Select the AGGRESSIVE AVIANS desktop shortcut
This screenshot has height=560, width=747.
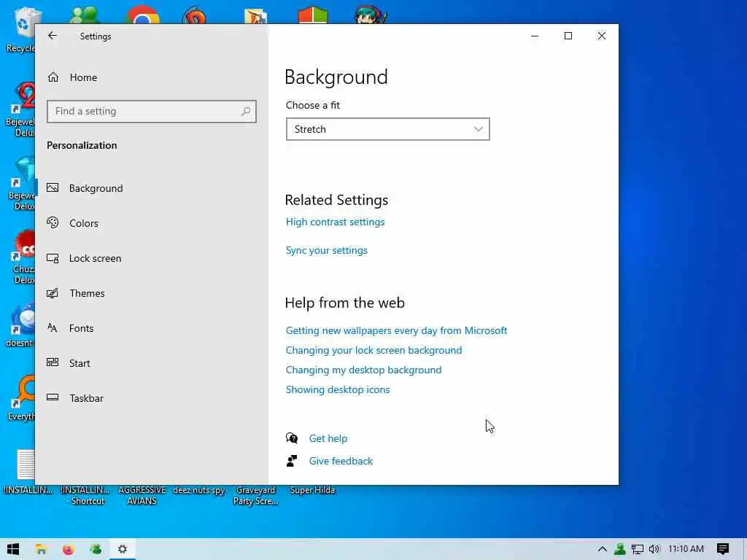pos(142,495)
